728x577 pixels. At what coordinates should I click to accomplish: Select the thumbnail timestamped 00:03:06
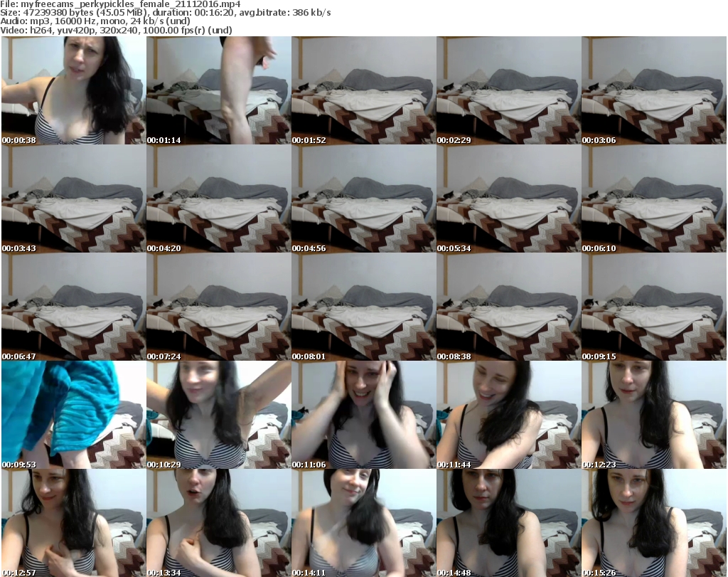point(654,90)
